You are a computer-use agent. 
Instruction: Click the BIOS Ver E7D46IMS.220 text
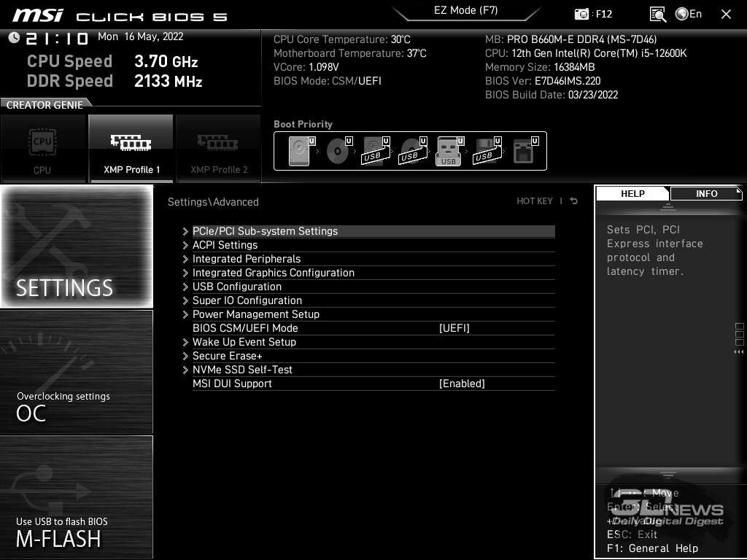[x=543, y=81]
